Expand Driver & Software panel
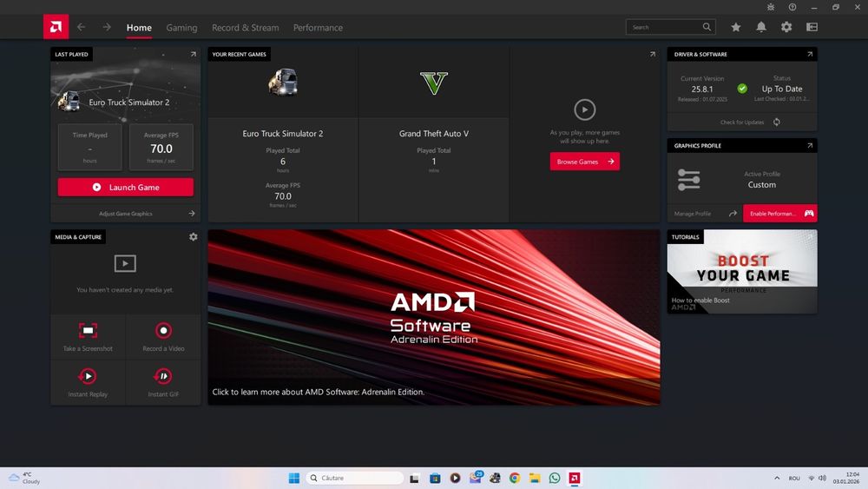 pos(810,54)
